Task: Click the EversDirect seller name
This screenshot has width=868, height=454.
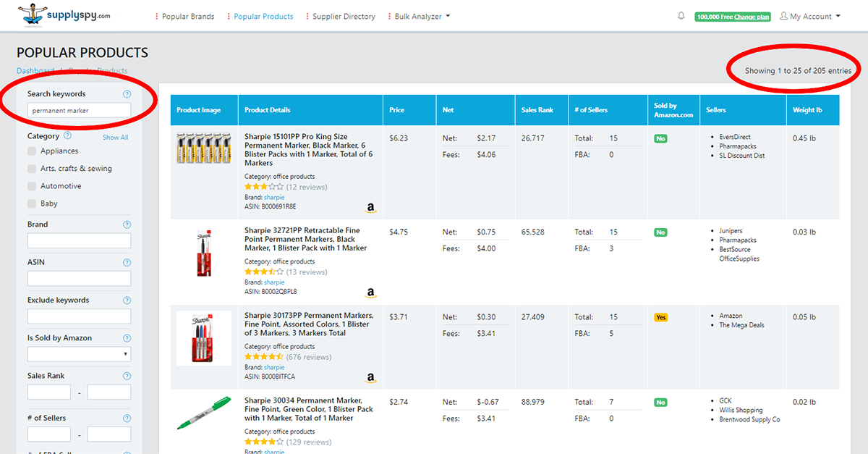Action: 735,137
